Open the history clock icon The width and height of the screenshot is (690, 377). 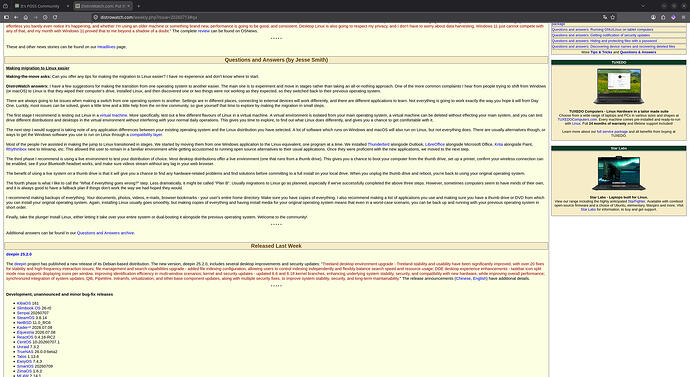pos(45,17)
